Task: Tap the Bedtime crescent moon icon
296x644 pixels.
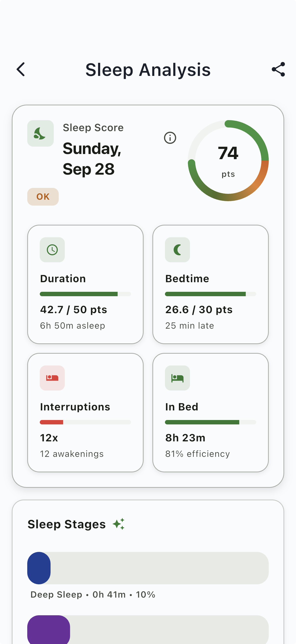Action: click(x=177, y=250)
